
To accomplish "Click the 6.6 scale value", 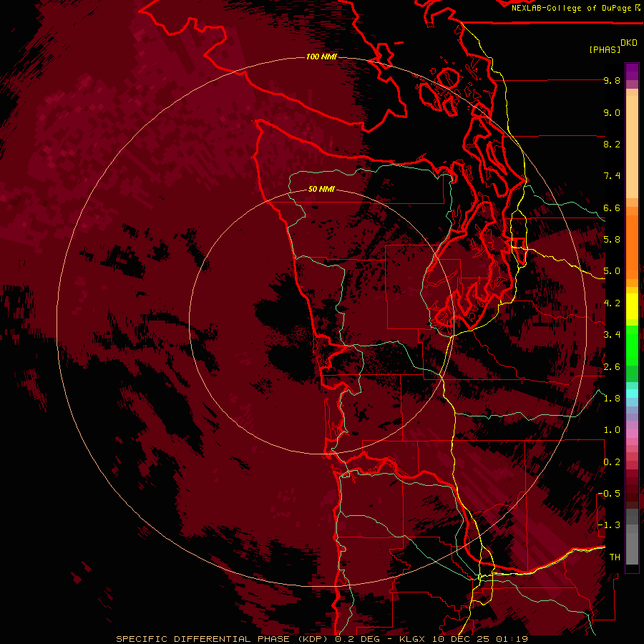I will coord(612,208).
